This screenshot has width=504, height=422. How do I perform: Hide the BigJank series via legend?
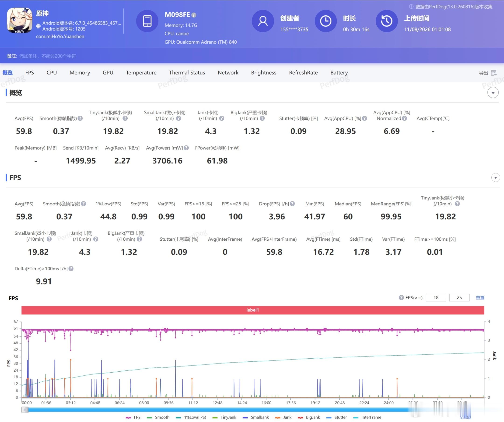[309, 417]
